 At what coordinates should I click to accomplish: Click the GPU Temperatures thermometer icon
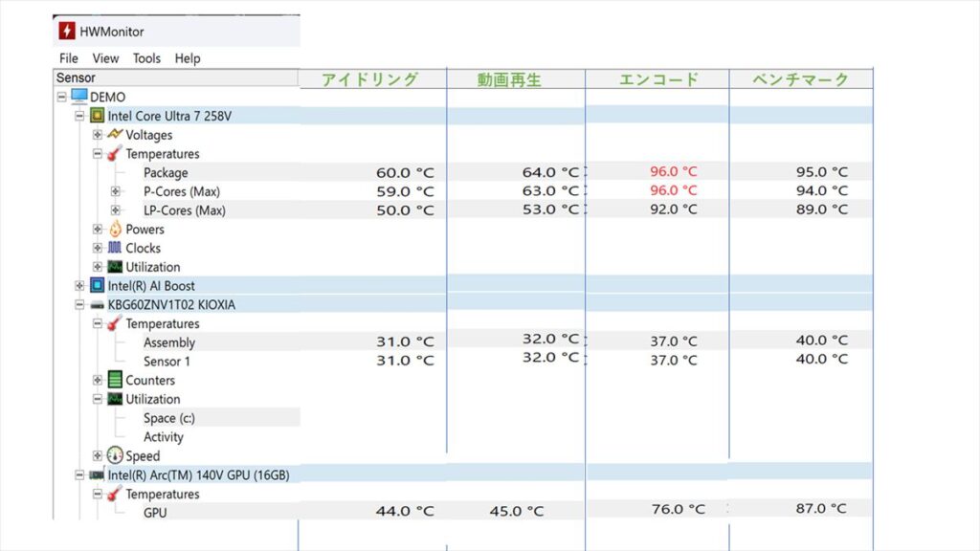[x=115, y=494]
